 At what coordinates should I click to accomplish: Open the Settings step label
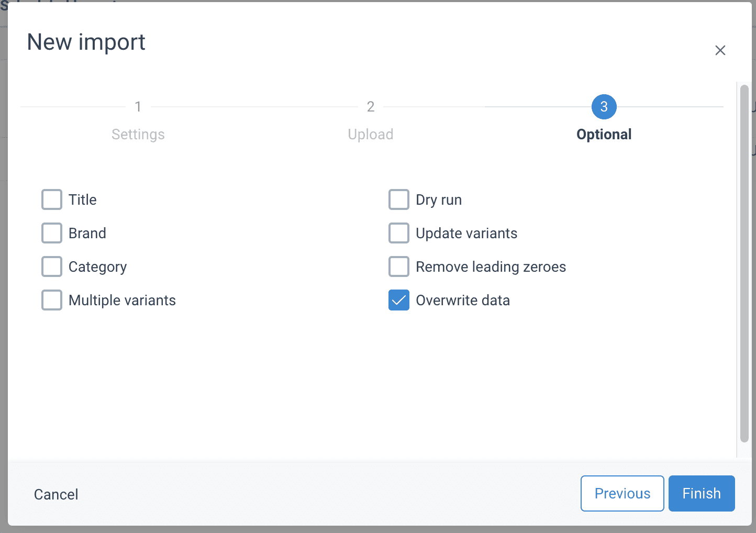(x=138, y=135)
